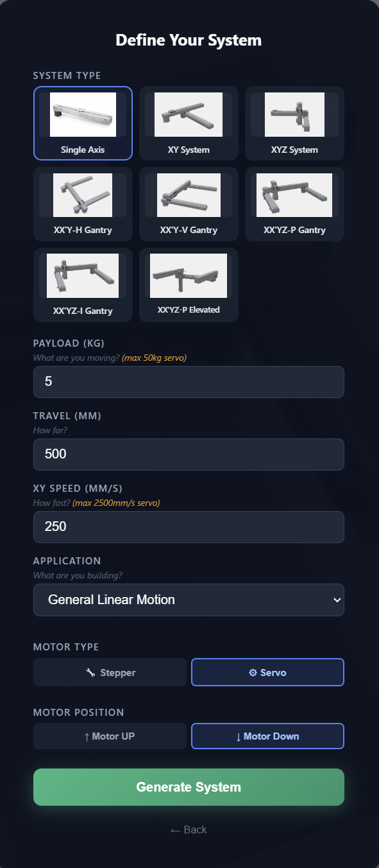Choose the XX'YZ-P Gantry system
This screenshot has height=868, width=379.
coord(294,204)
